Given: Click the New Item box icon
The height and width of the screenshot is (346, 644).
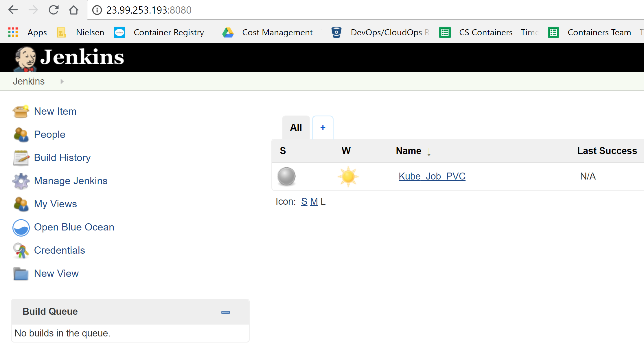Looking at the screenshot, I should (21, 111).
